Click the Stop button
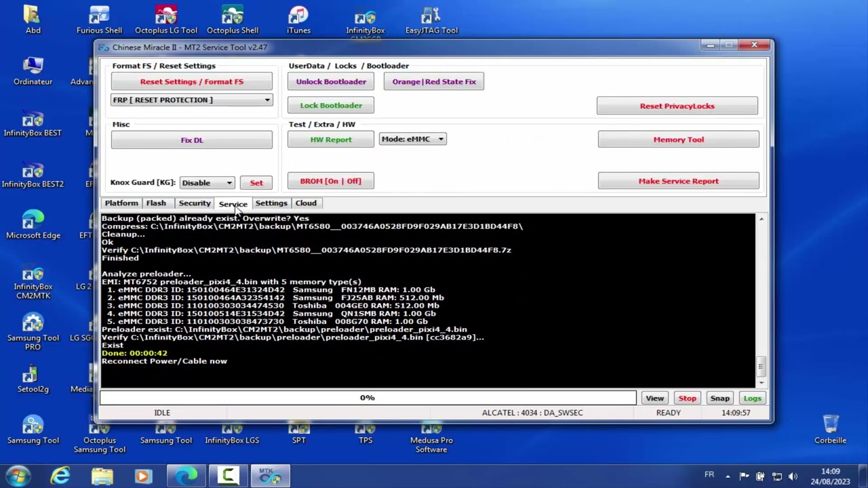This screenshot has height=488, width=868. 687,399
